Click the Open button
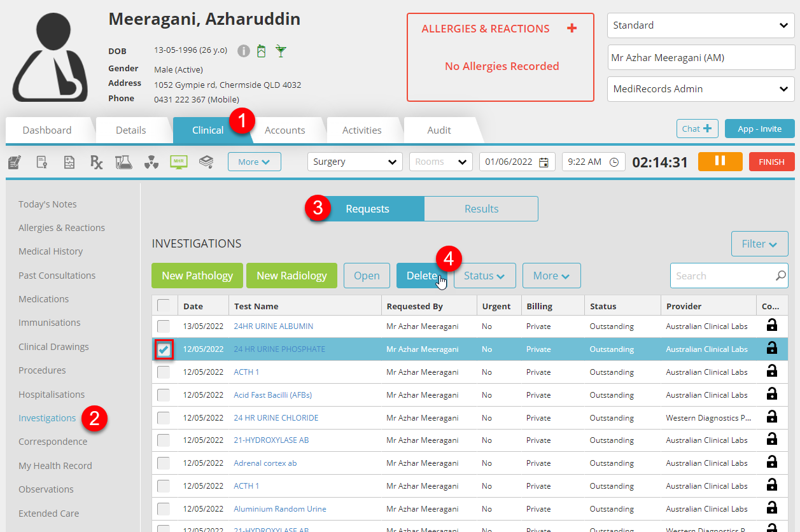This screenshot has width=800, height=532. (x=367, y=276)
